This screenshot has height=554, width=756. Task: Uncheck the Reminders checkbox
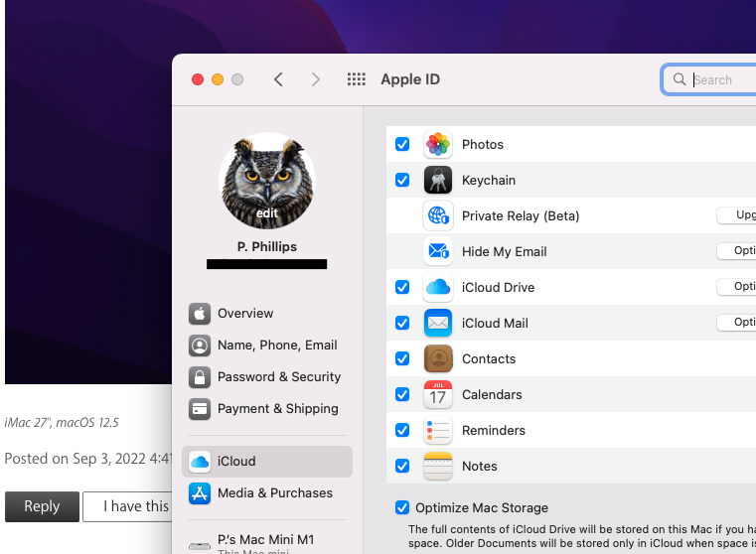coord(402,430)
